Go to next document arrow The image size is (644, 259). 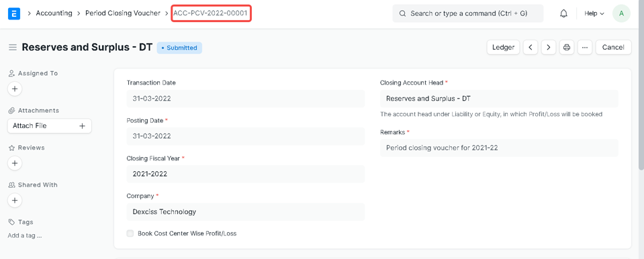pos(548,47)
